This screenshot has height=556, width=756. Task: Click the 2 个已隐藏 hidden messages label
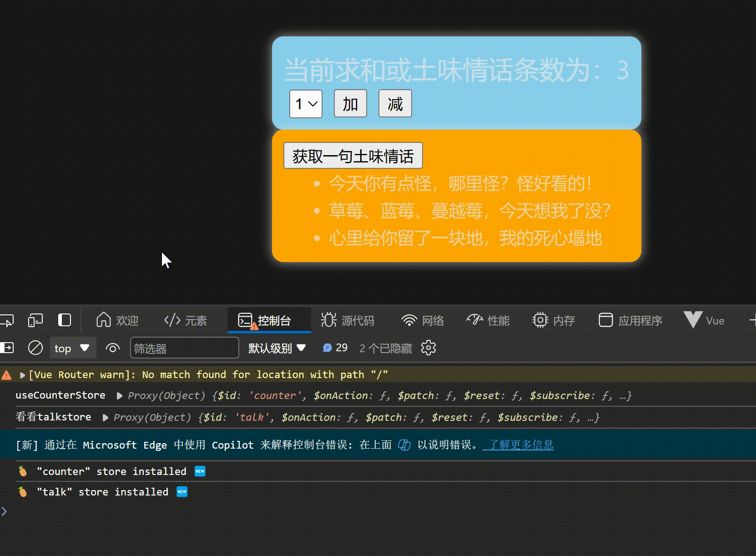coord(386,348)
